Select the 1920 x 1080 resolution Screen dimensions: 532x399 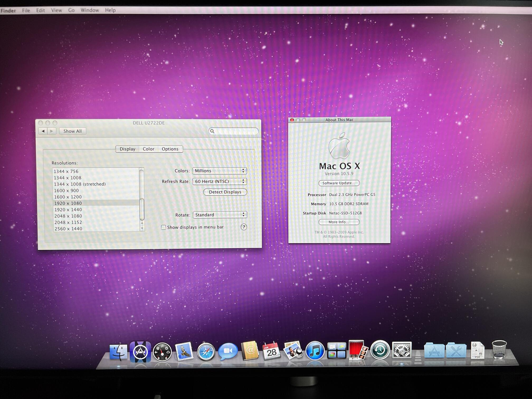click(x=96, y=203)
